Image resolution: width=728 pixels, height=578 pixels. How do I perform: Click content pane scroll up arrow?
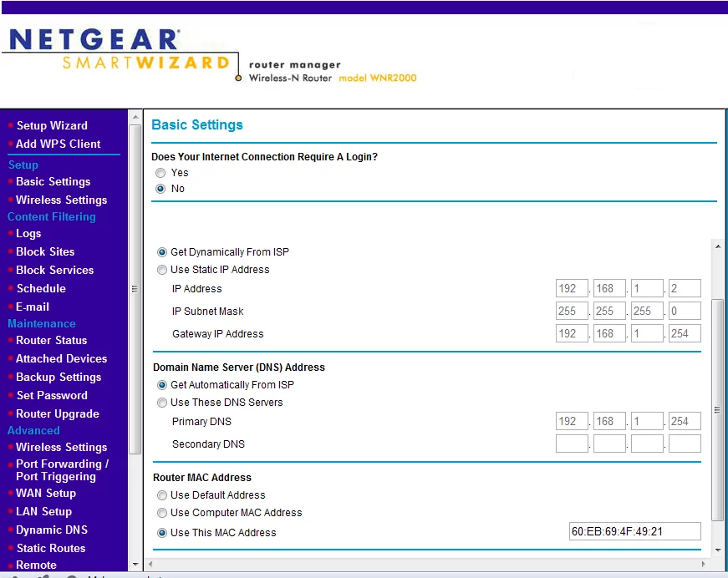(718, 246)
